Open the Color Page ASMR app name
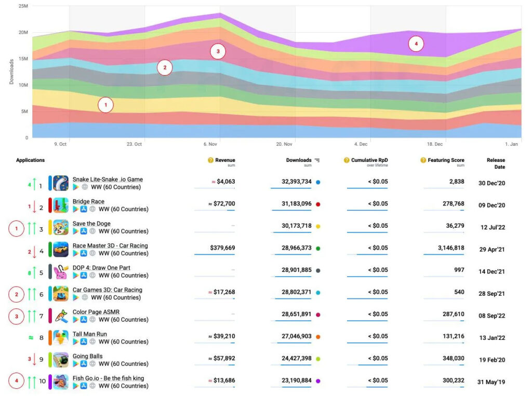The width and height of the screenshot is (532, 396). click(x=96, y=312)
